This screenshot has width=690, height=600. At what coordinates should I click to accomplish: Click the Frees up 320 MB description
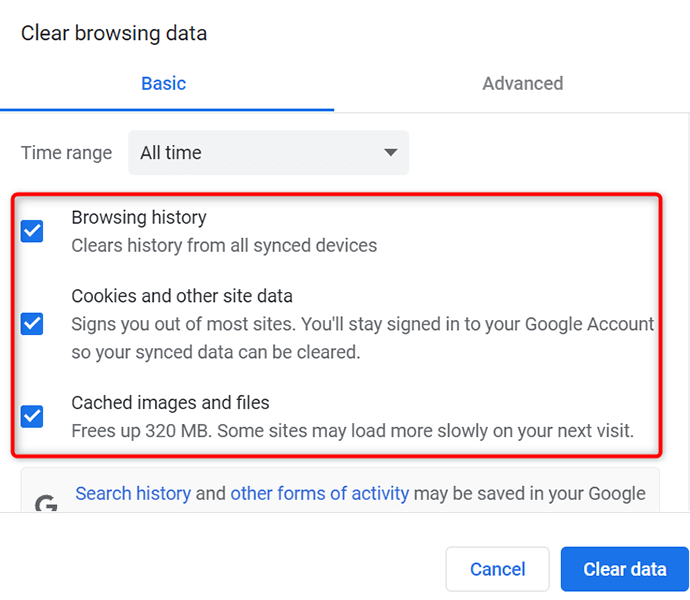tap(352, 431)
